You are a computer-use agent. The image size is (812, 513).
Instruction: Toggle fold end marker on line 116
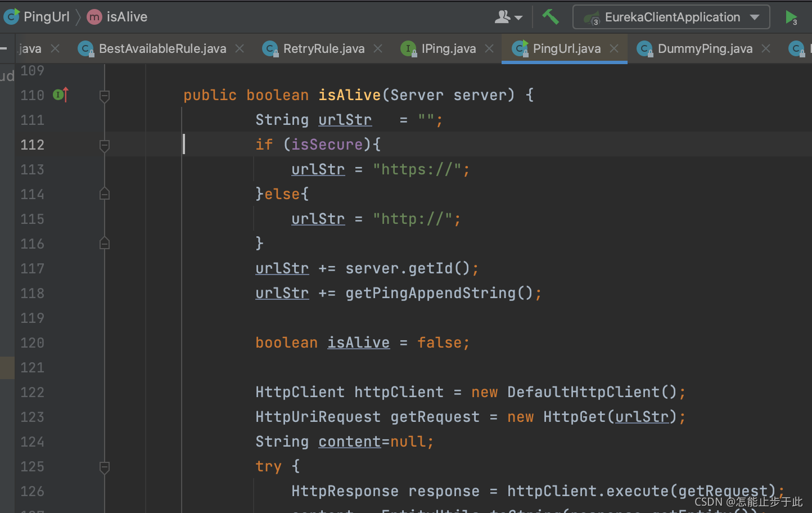[x=105, y=243]
